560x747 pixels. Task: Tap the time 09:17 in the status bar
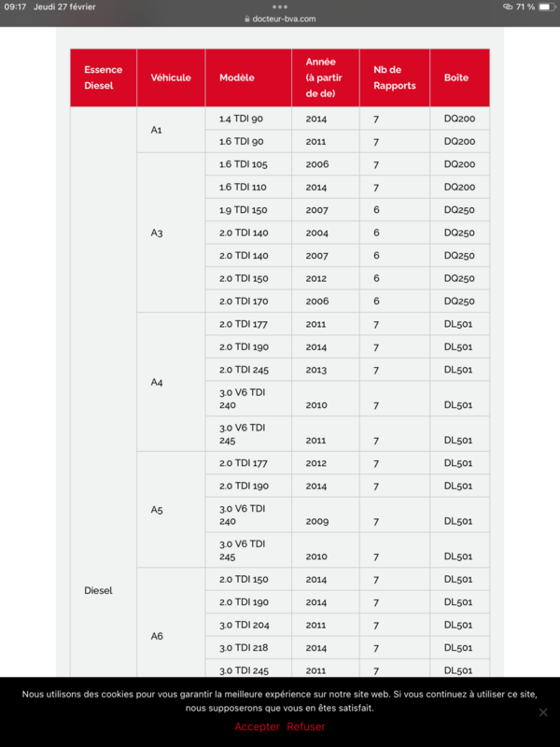(19, 7)
